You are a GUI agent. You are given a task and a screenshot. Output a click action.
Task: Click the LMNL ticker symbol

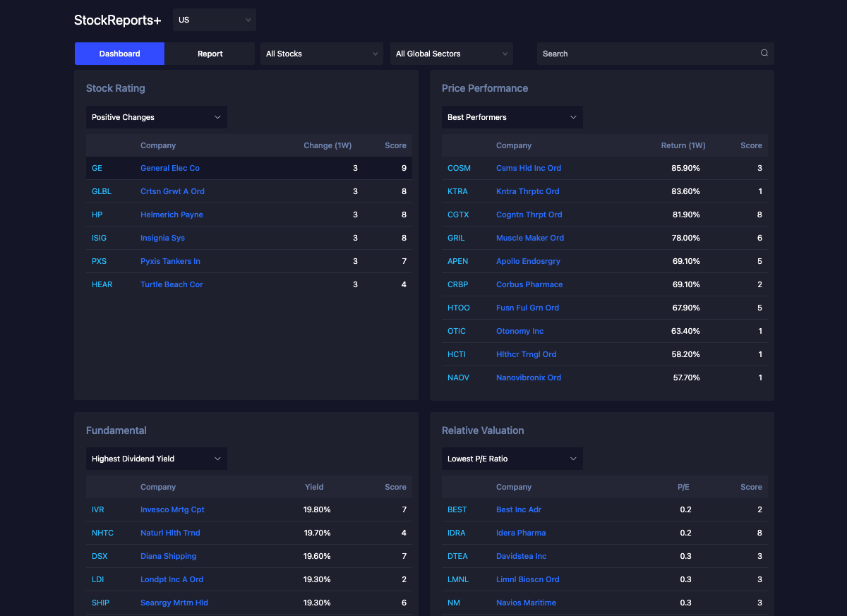pyautogui.click(x=458, y=579)
